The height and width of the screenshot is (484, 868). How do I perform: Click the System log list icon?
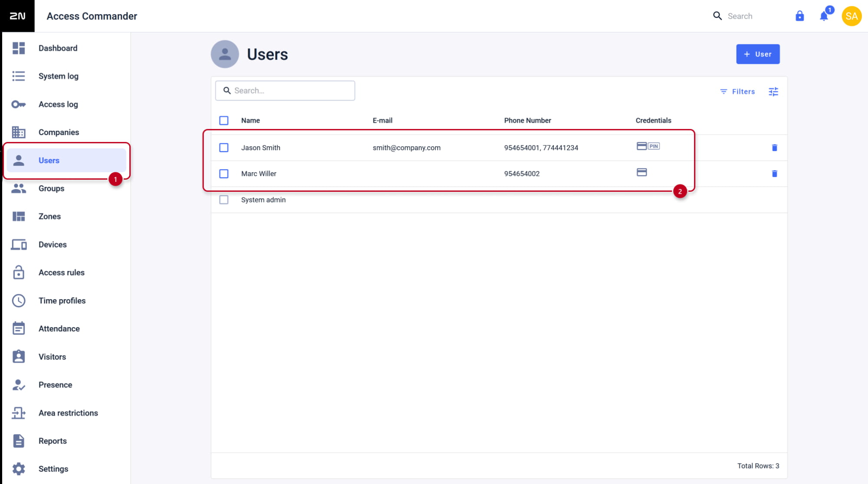point(19,76)
